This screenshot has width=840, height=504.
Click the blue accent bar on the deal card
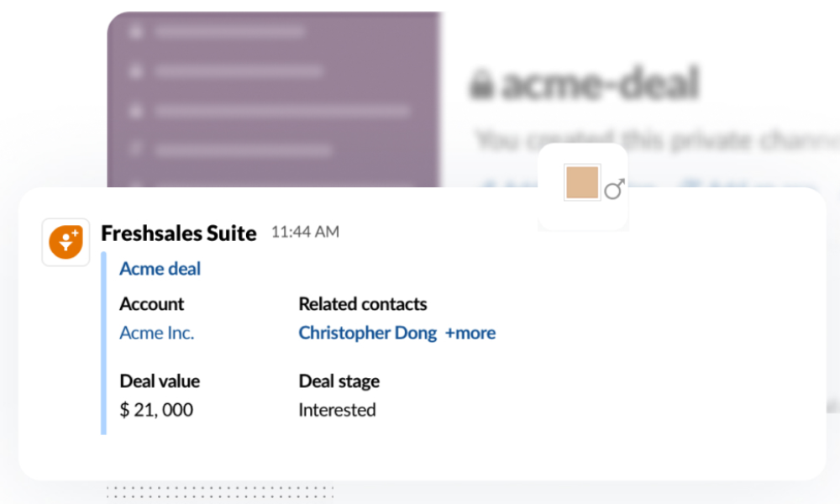(x=102, y=344)
